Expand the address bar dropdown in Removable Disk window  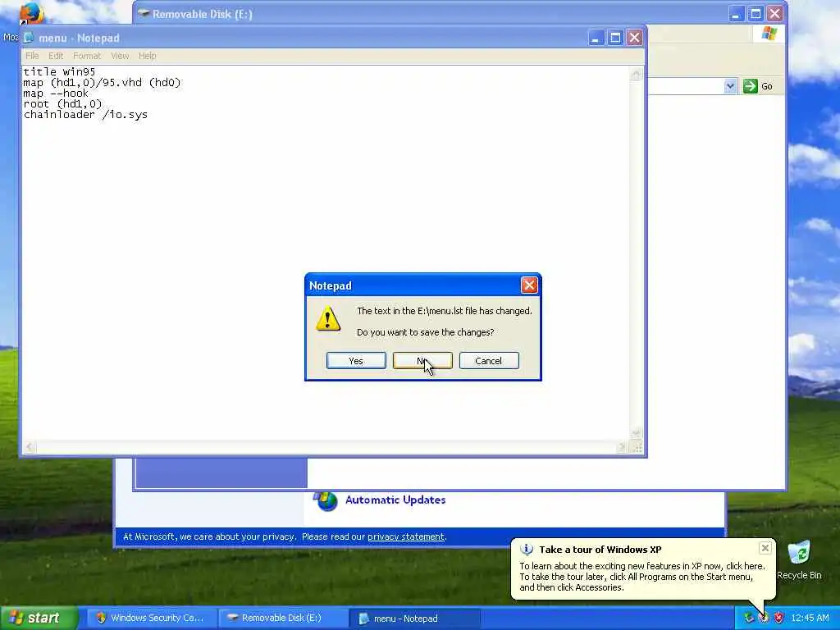point(729,85)
